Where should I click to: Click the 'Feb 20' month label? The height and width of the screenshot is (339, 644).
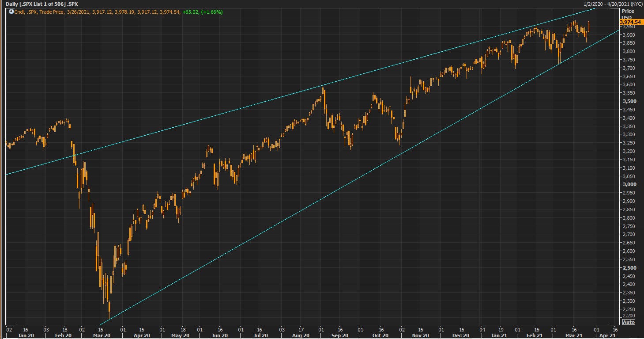[63, 335]
